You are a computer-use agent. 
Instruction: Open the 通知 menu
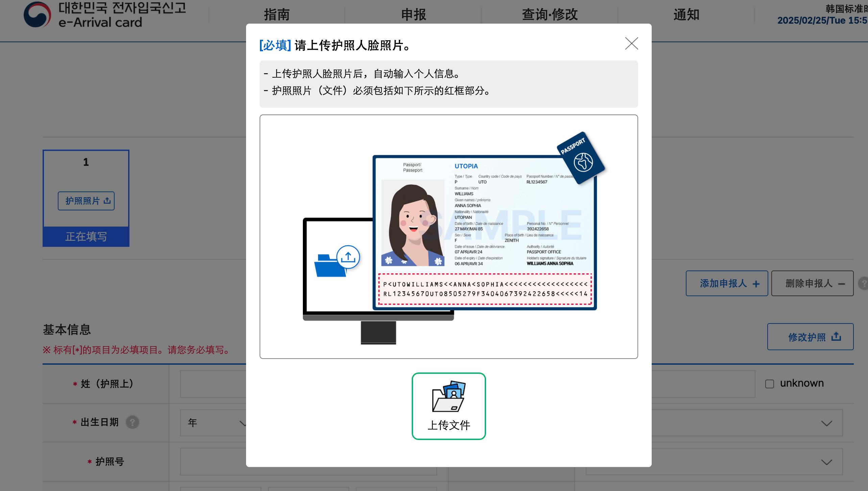686,15
